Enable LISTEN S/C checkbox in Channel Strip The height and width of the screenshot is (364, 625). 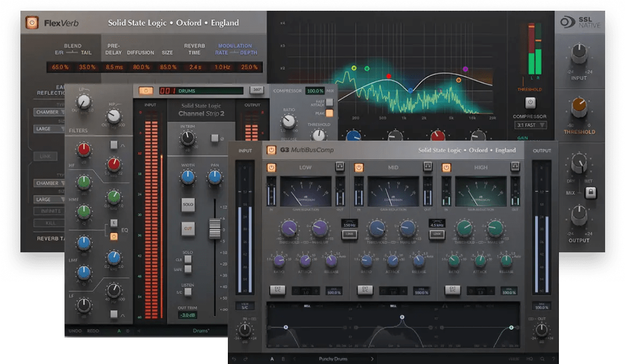(188, 292)
